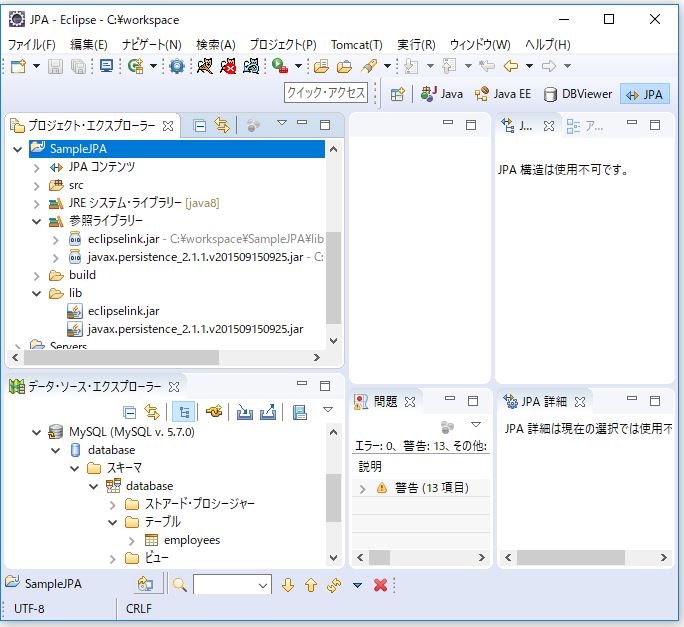Switch to the DBViewer perspective
This screenshot has height=627, width=684.
[x=577, y=94]
